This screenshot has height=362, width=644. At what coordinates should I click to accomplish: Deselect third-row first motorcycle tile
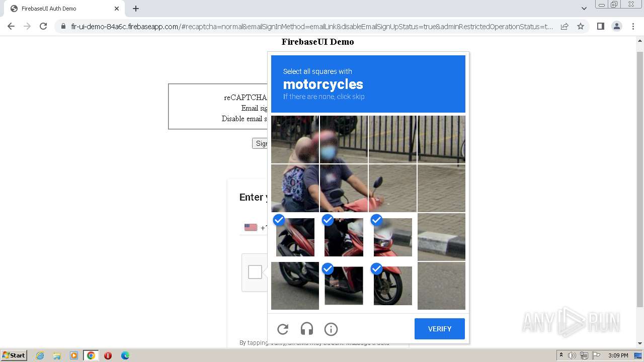click(295, 237)
